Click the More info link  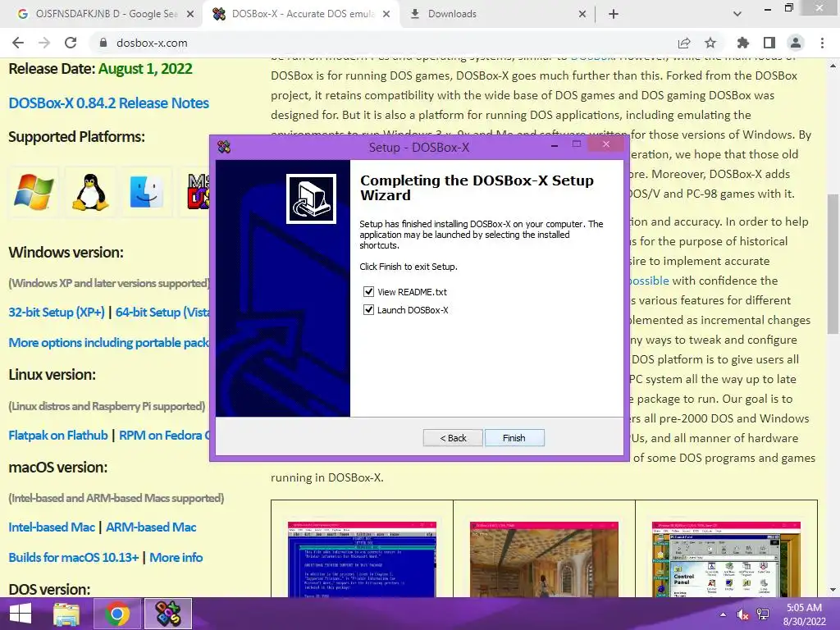coord(176,558)
